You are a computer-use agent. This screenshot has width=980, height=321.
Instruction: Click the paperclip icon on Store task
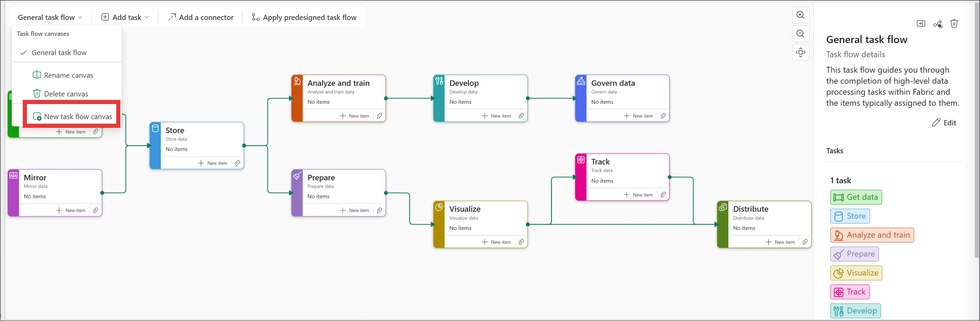coord(237,163)
